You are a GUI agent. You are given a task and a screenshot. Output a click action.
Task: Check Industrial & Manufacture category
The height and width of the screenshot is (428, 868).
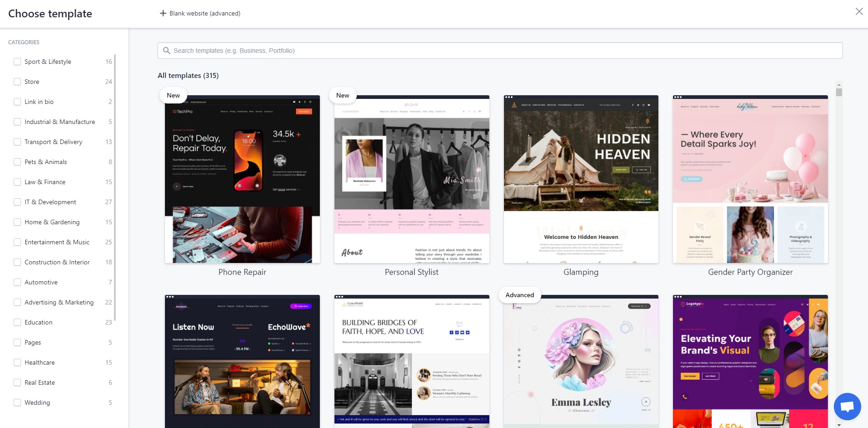pos(17,122)
